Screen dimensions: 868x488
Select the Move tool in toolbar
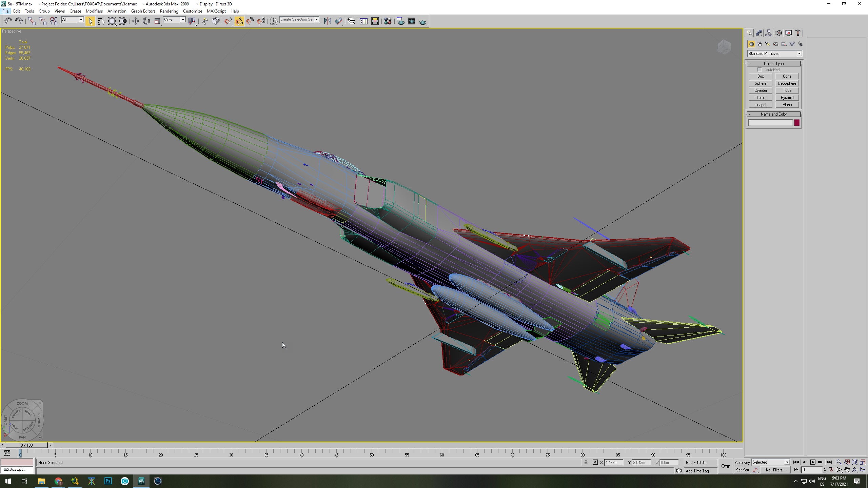(x=135, y=21)
